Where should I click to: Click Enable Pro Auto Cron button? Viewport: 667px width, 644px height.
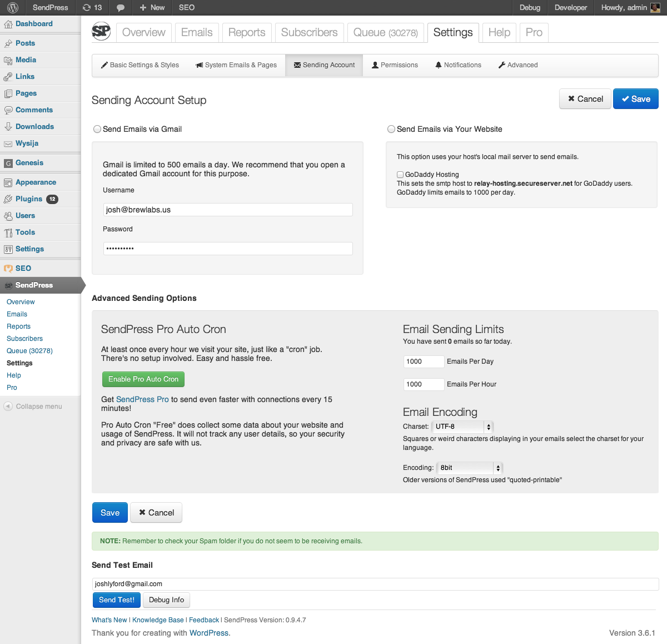click(x=143, y=379)
